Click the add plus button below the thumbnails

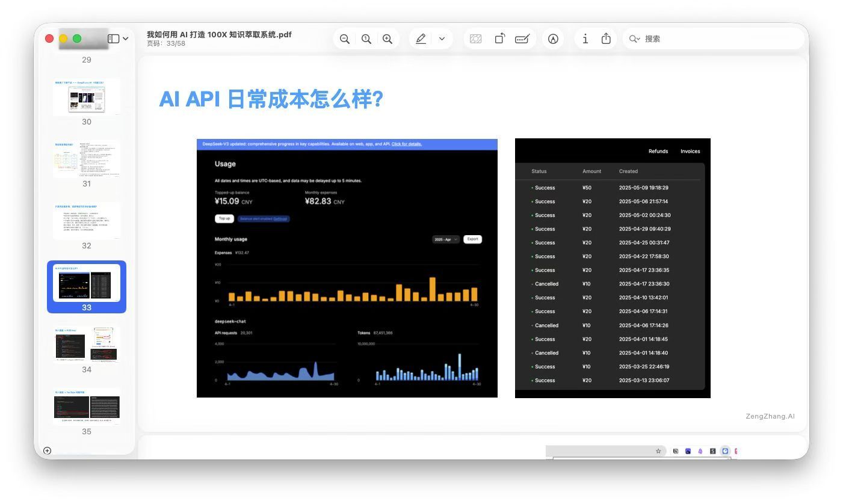(x=47, y=450)
